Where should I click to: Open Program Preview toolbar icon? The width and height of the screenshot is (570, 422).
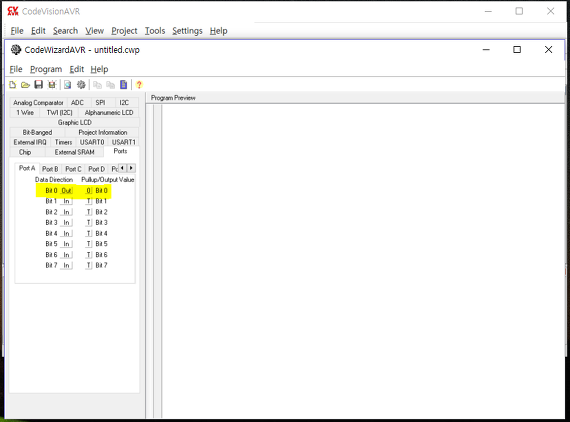tap(68, 85)
